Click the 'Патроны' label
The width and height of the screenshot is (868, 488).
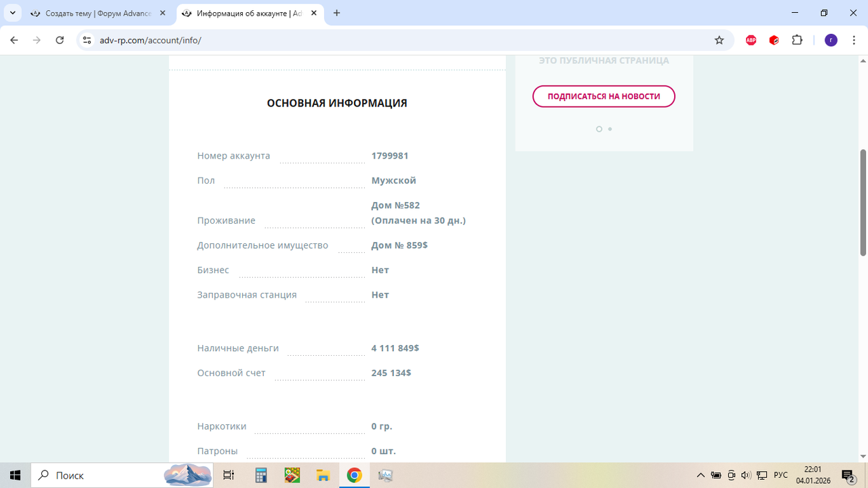click(x=218, y=451)
